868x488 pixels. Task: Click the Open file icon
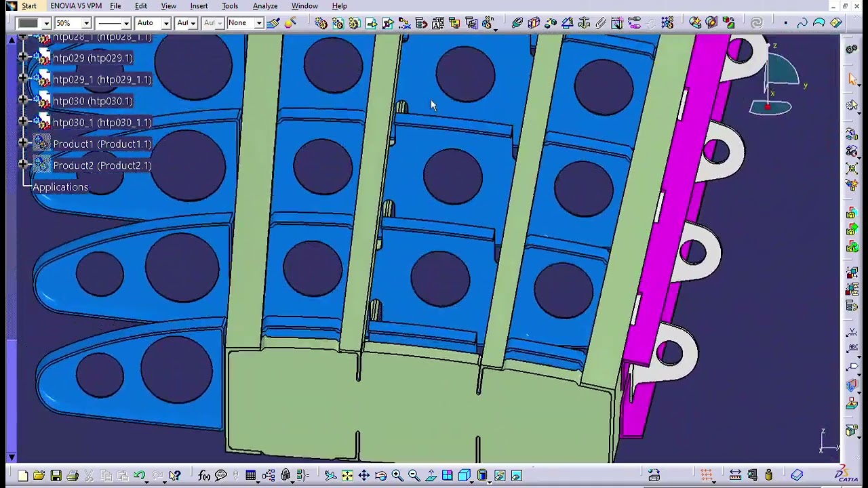39,476
